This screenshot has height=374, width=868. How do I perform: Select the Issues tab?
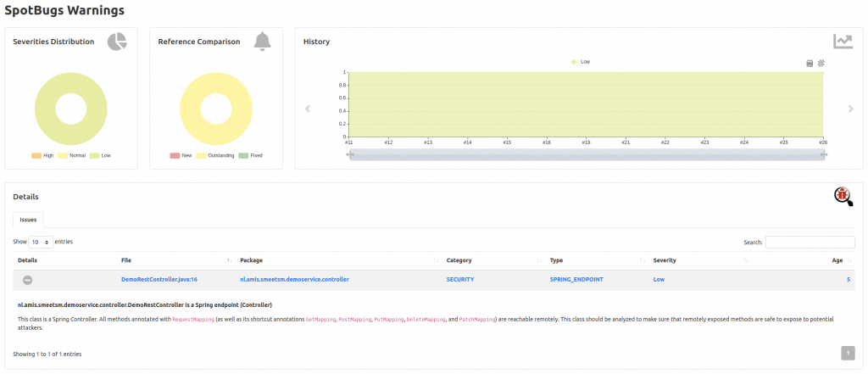point(28,219)
